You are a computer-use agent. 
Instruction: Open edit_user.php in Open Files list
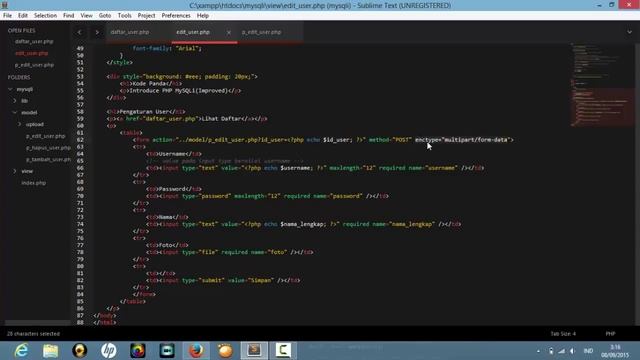(31, 53)
